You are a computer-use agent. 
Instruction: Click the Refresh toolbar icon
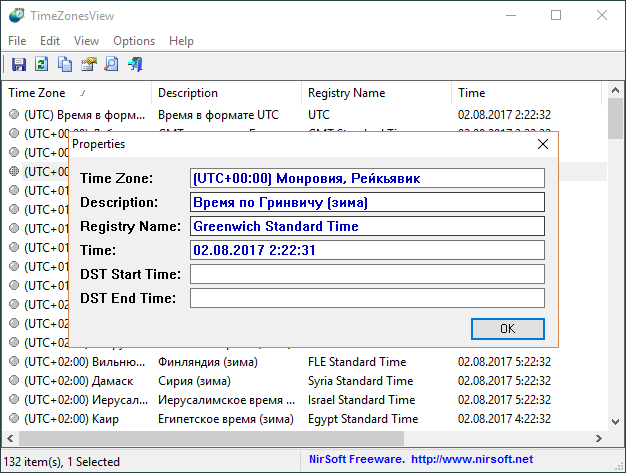42,64
